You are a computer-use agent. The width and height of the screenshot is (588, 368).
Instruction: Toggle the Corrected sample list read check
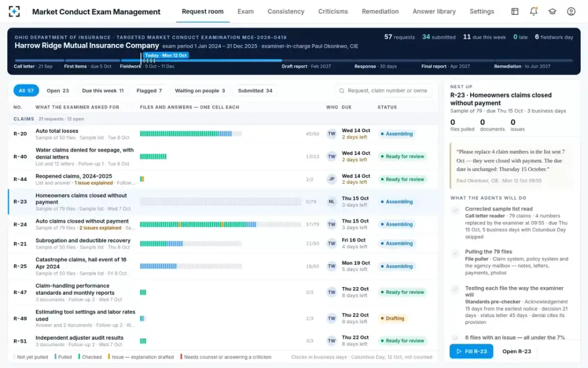coord(455,210)
